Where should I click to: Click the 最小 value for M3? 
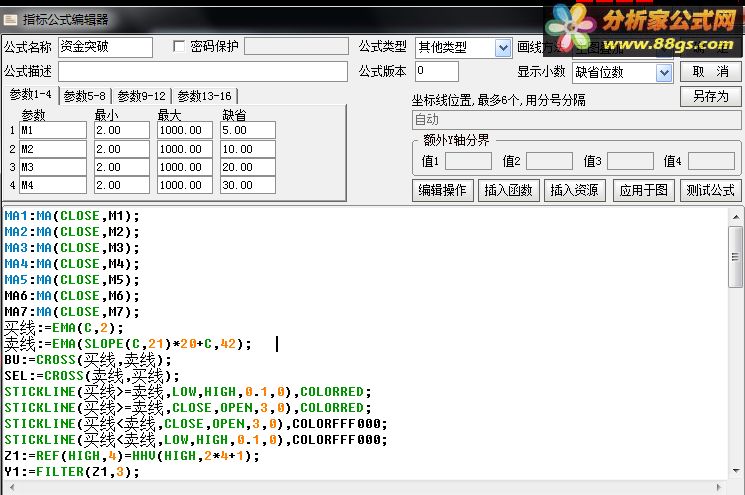point(122,167)
